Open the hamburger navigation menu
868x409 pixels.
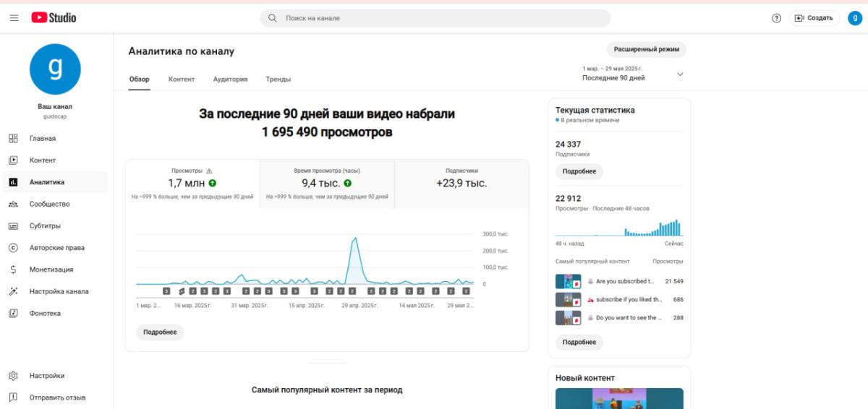tap(14, 18)
